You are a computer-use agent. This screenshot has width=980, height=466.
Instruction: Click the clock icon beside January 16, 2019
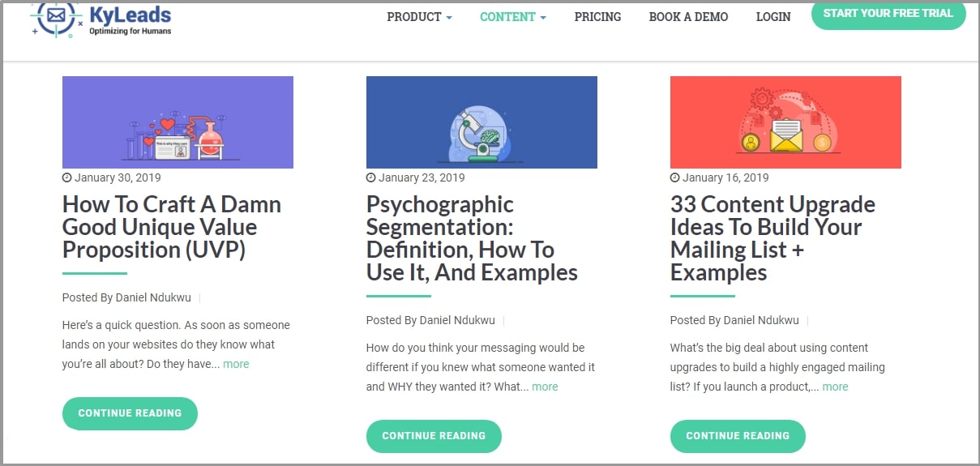[674, 177]
